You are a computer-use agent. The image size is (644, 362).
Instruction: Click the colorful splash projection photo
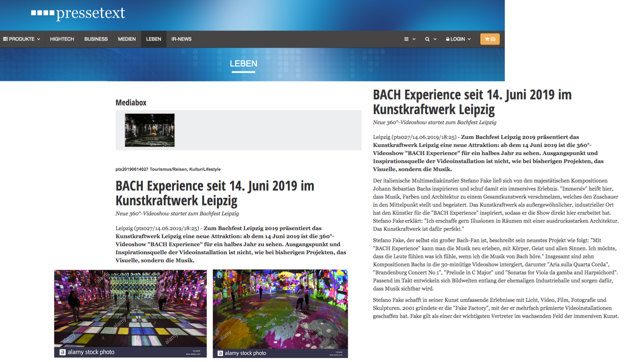coord(280,308)
